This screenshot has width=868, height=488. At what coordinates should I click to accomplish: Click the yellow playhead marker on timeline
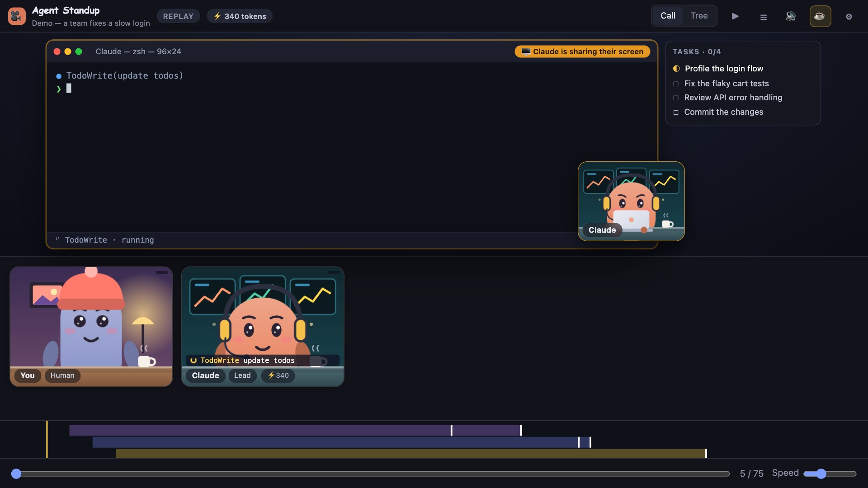[x=47, y=439]
